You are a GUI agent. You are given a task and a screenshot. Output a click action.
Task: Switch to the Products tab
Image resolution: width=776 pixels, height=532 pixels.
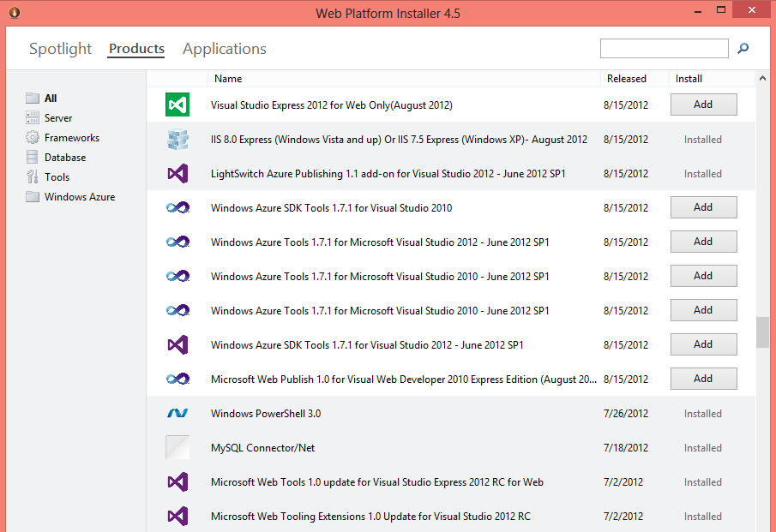tap(136, 49)
